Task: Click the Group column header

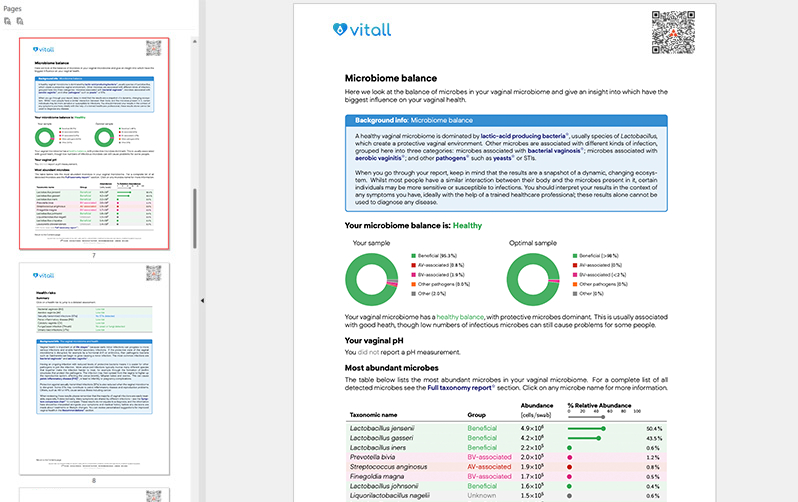Action: [x=476, y=415]
